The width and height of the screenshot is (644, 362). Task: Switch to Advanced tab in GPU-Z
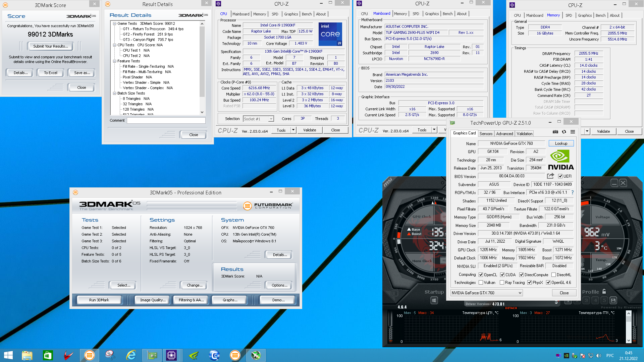tap(504, 133)
